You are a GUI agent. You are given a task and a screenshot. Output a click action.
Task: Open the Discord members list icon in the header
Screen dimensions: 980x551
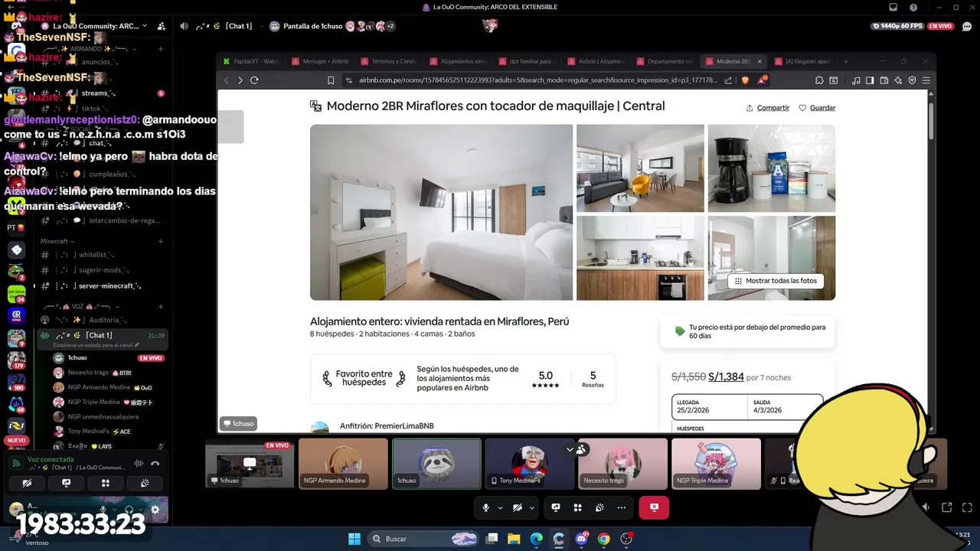click(x=162, y=26)
